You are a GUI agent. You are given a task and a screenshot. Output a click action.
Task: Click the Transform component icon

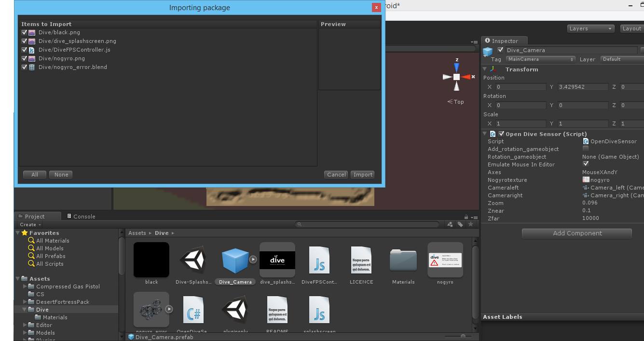(493, 69)
